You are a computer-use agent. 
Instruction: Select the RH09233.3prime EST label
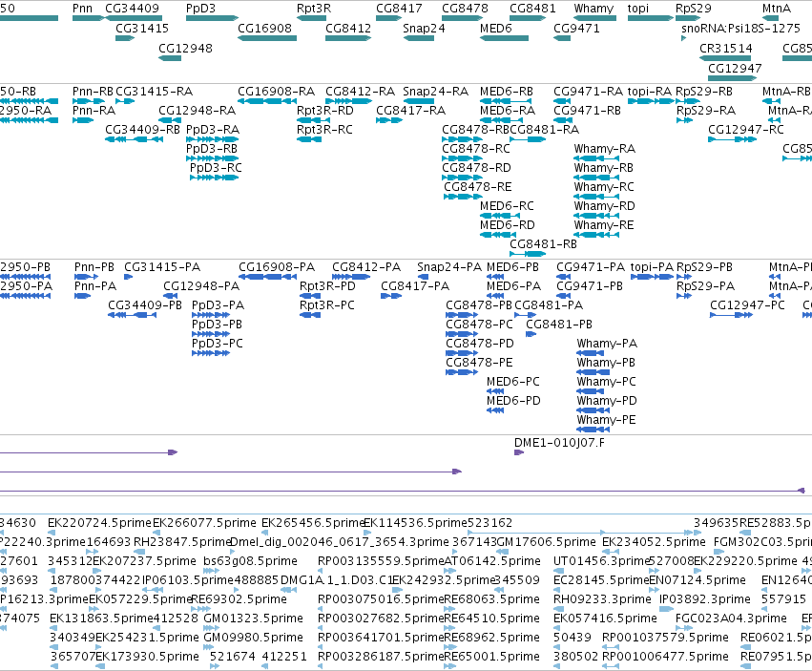coord(602,599)
